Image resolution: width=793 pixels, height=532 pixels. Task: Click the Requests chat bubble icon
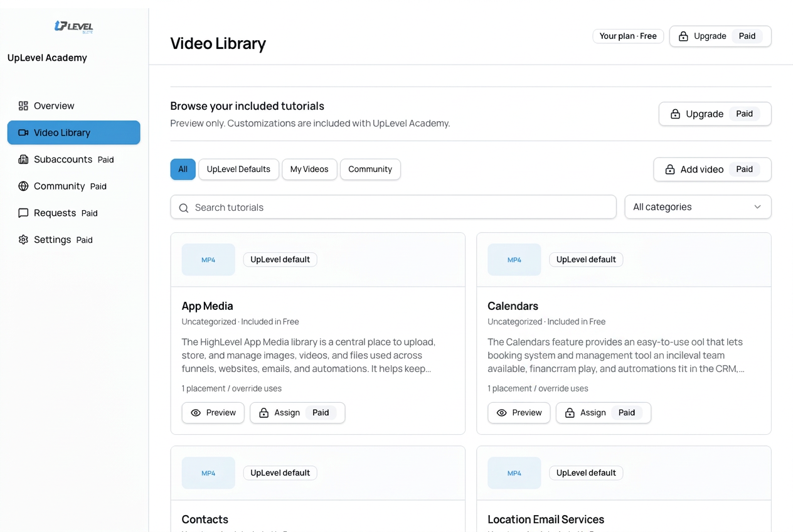(x=23, y=213)
